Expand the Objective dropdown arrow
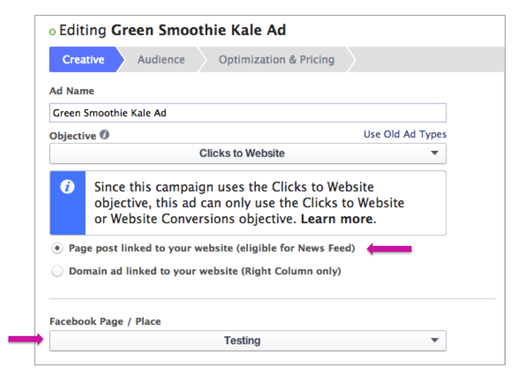Image resolution: width=520 pixels, height=382 pixels. (x=434, y=153)
